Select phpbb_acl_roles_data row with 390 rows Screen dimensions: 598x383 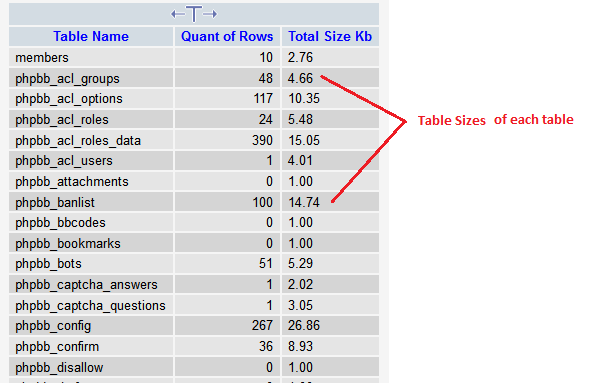pyautogui.click(x=194, y=140)
